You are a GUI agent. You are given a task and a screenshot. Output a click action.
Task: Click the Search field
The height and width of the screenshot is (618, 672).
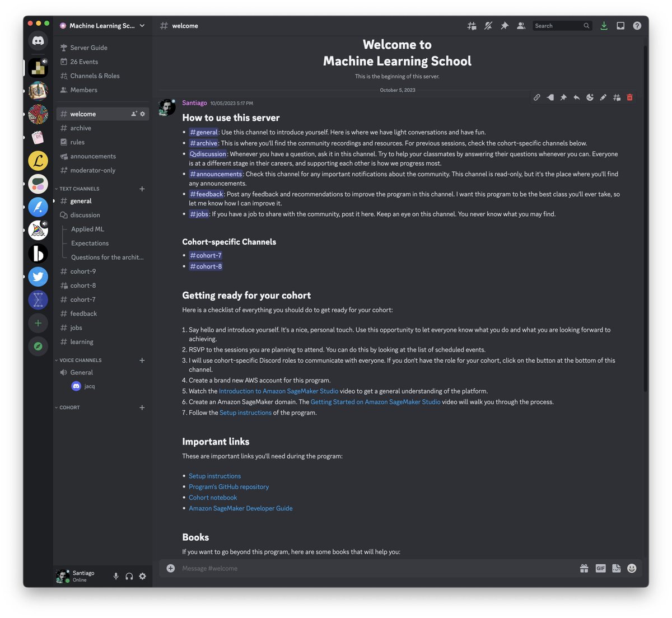point(562,26)
